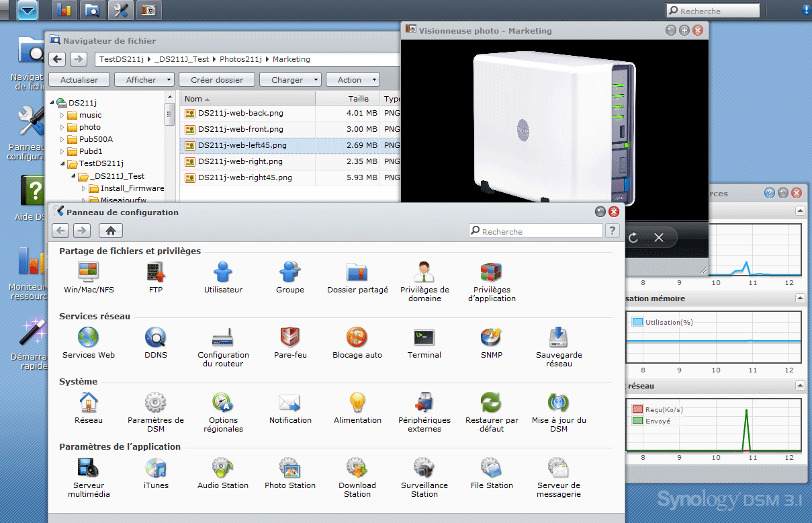Open Options régionales
Screen dimensions: 812x523
click(x=223, y=412)
